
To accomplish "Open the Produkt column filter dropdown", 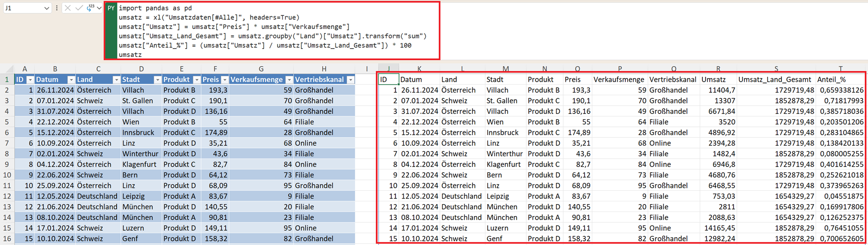I will coord(196,80).
